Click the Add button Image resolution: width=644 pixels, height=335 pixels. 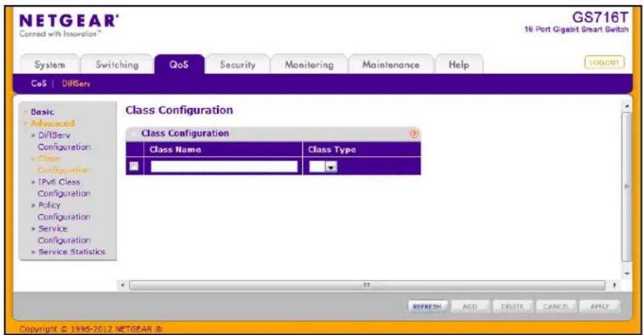(x=470, y=307)
